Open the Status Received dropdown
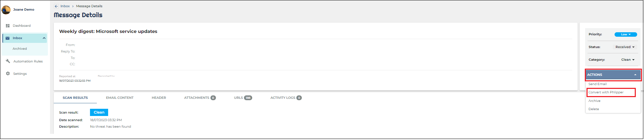The height and width of the screenshot is (140, 644). pyautogui.click(x=625, y=47)
